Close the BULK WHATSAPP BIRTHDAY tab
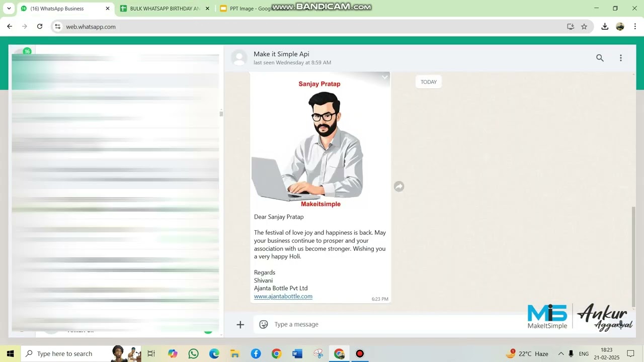The width and height of the screenshot is (644, 362). click(207, 9)
